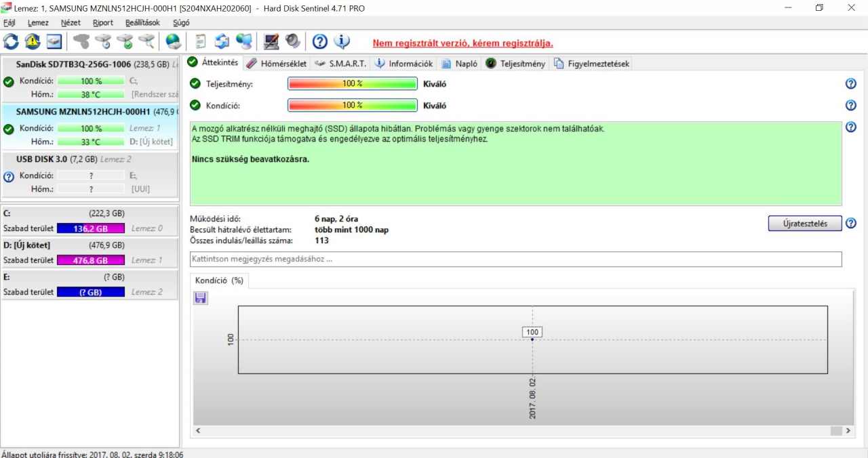The height and width of the screenshot is (458, 868).
Task: Click the blue arrows with envelope toolbar icon
Action: pyautogui.click(x=222, y=42)
